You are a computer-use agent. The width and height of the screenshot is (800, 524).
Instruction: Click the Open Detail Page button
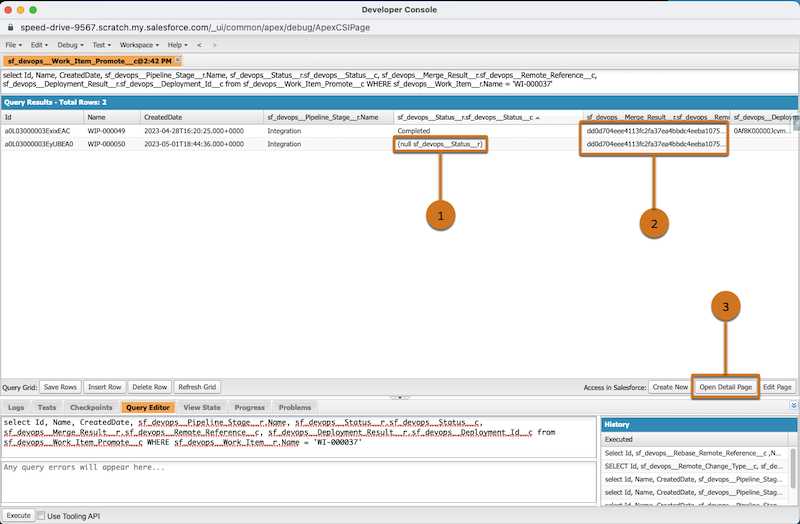tap(723, 386)
